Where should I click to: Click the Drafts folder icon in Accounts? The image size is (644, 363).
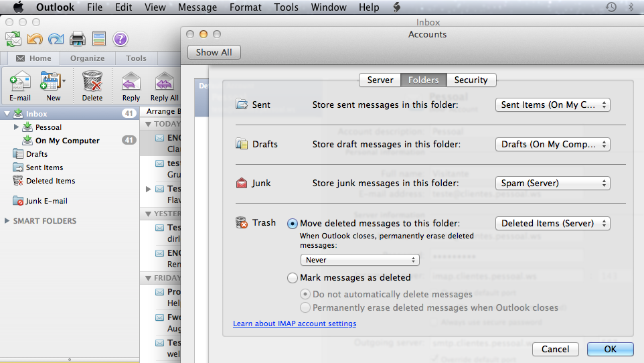pyautogui.click(x=242, y=144)
